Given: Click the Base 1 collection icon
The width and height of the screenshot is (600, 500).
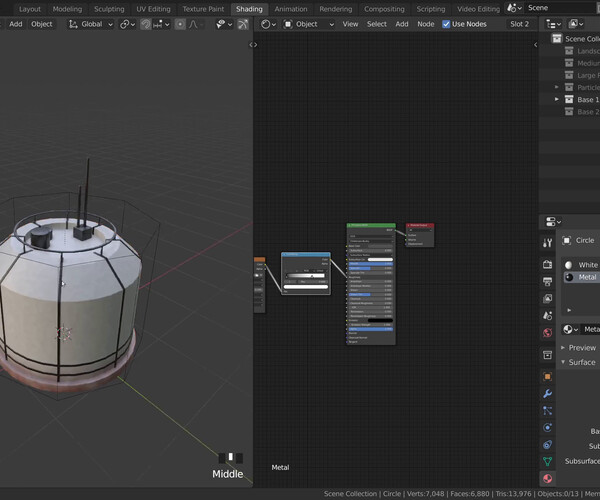Looking at the screenshot, I should tap(569, 99).
